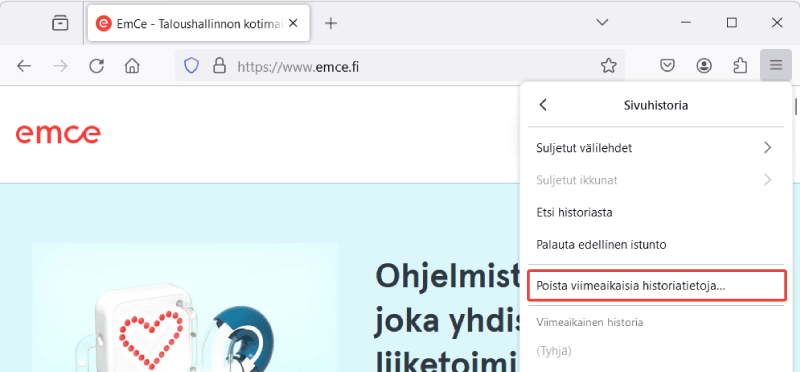Open the list all tabs chevron
Screen dimensions: 800x372
click(x=603, y=22)
